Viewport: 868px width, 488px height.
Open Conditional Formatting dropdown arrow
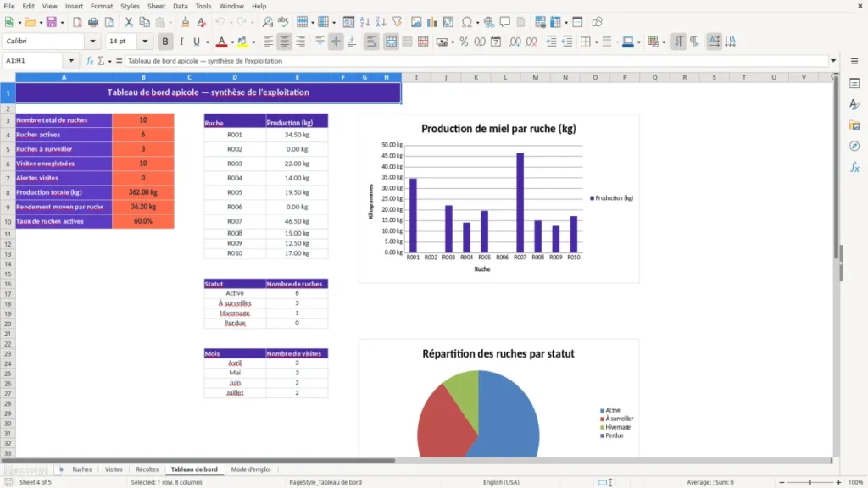tap(664, 42)
